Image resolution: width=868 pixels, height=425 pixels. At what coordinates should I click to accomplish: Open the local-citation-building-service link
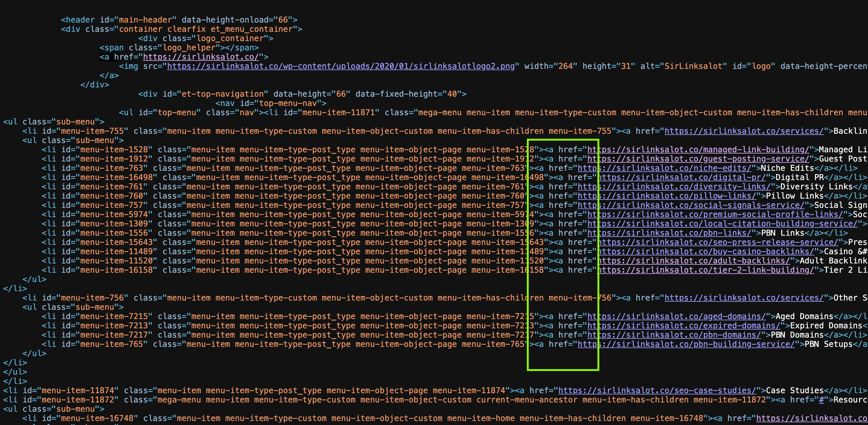click(x=723, y=223)
